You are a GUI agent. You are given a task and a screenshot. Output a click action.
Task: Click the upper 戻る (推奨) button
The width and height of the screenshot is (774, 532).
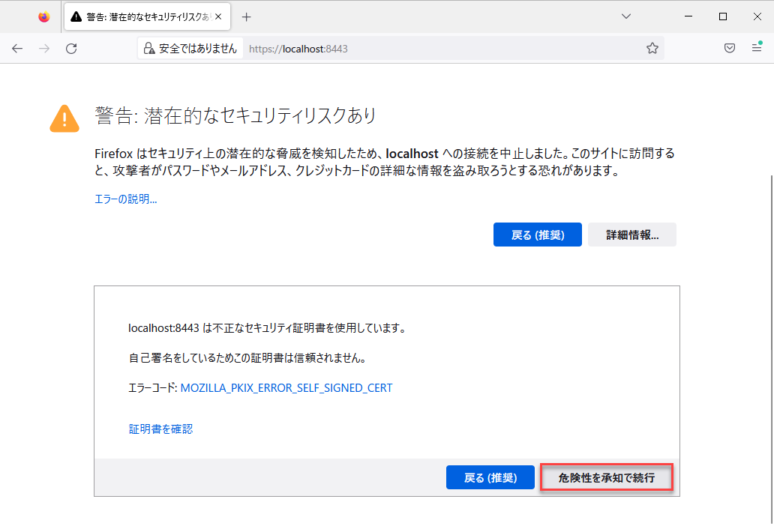click(537, 234)
